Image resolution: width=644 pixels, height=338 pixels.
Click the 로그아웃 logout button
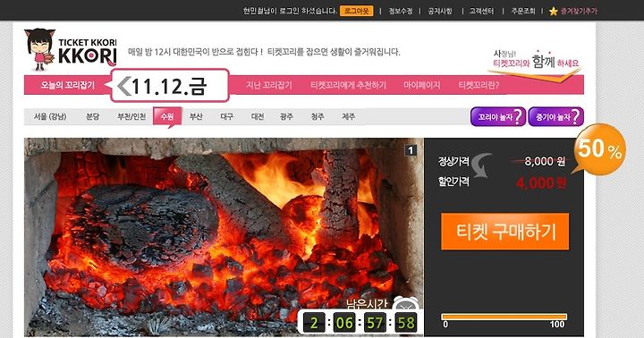pos(357,11)
